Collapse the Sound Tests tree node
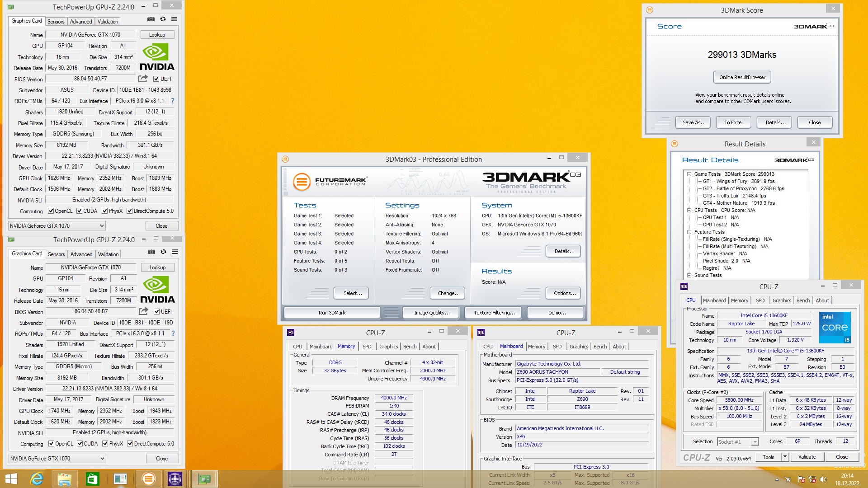 pos(689,275)
